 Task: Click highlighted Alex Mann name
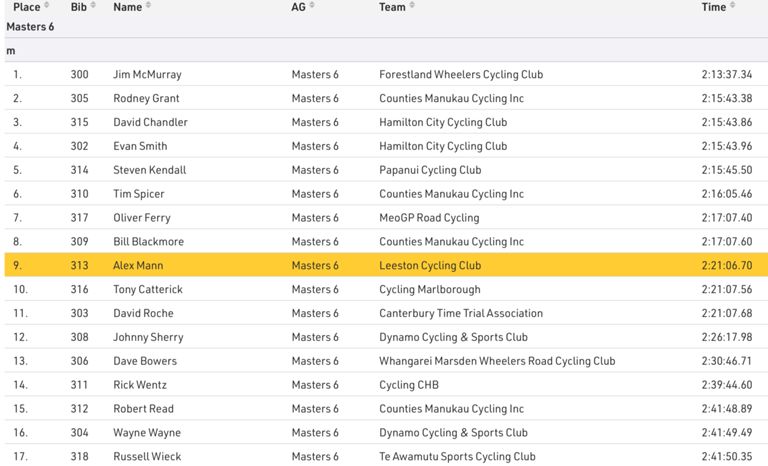tap(138, 266)
